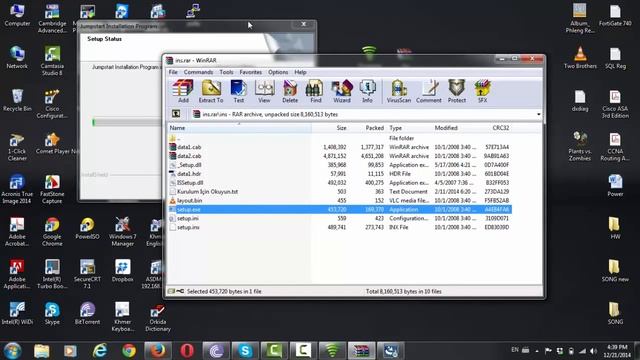Open the address path dropdown arrow
The width and height of the screenshot is (640, 360).
click(x=538, y=115)
